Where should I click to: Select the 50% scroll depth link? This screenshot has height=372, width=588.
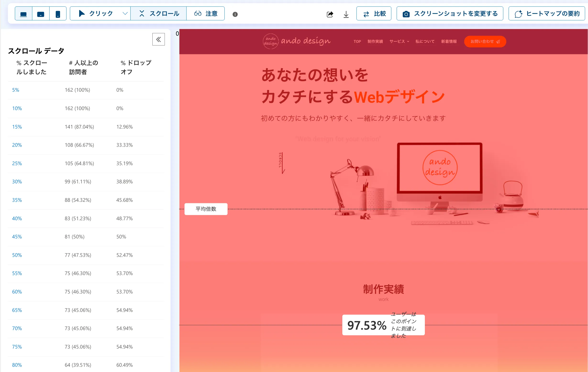coord(17,255)
